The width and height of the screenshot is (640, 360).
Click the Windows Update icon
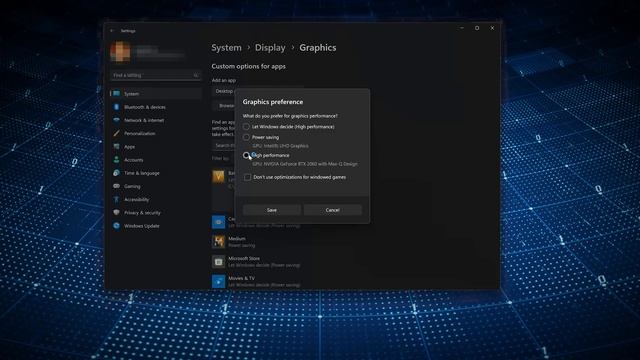click(x=116, y=226)
